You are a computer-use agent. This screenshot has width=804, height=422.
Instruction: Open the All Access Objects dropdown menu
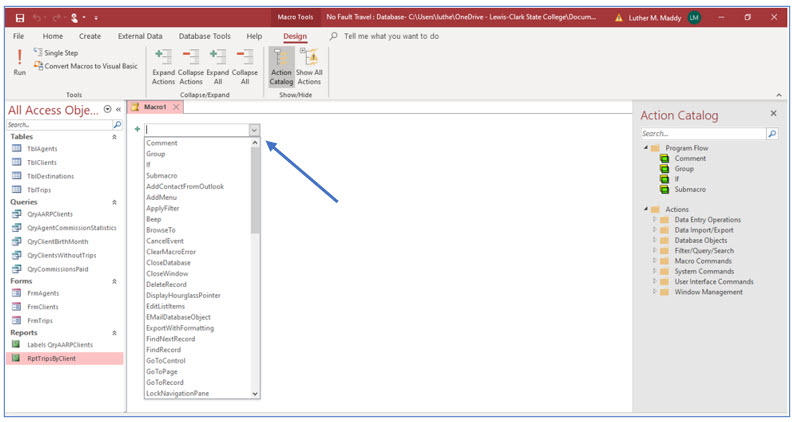point(107,109)
